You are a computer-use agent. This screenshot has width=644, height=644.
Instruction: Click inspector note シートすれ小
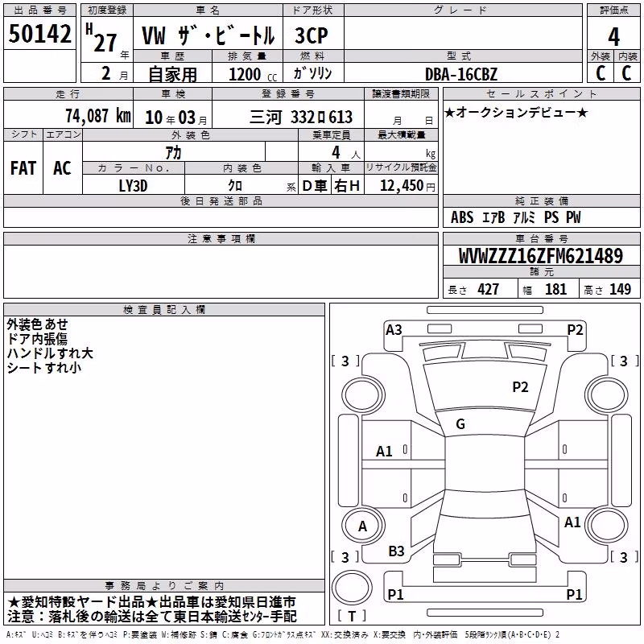coord(44,368)
